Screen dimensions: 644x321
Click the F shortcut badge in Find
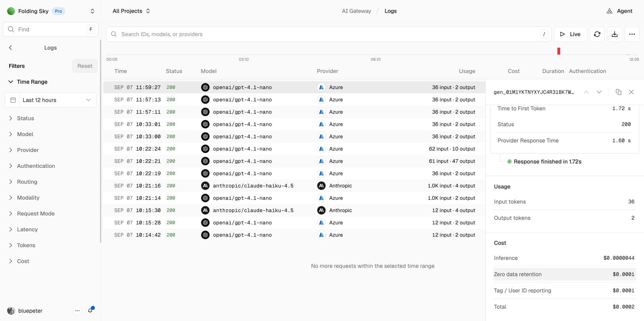pos(91,29)
